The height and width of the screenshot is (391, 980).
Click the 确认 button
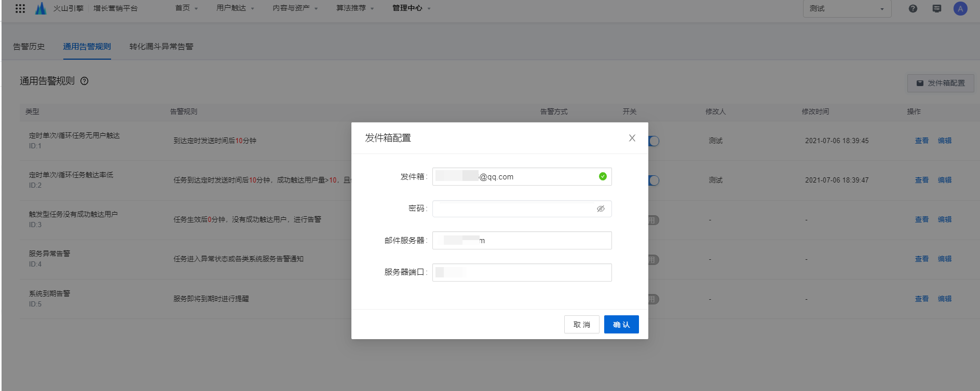click(621, 325)
